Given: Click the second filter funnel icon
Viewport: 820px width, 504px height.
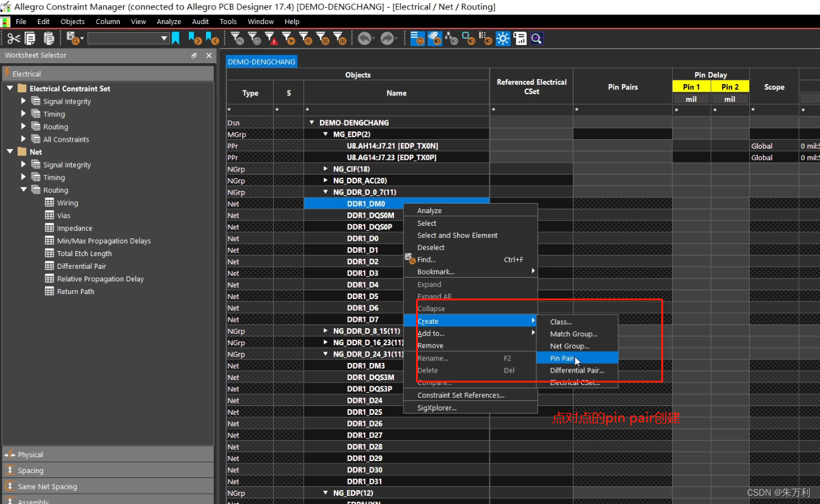Looking at the screenshot, I should pos(255,39).
